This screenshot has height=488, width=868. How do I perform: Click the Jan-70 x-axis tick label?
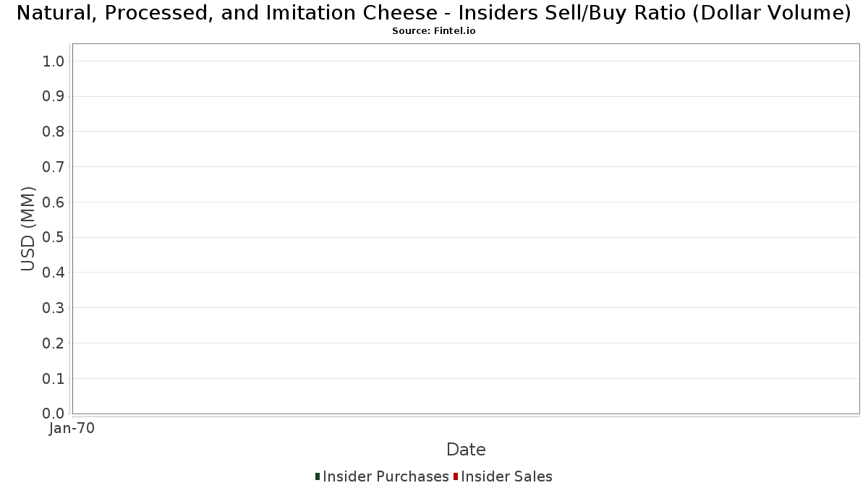pyautogui.click(x=72, y=428)
